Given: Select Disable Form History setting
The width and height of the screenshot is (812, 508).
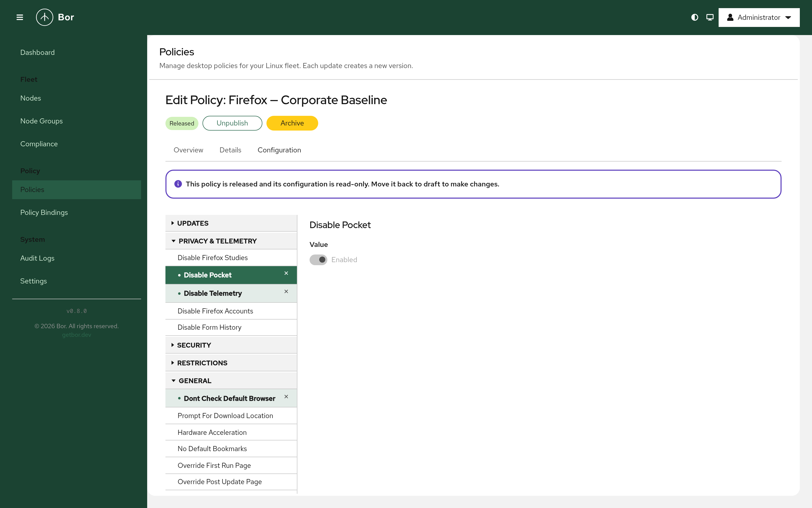Looking at the screenshot, I should 231,327.
